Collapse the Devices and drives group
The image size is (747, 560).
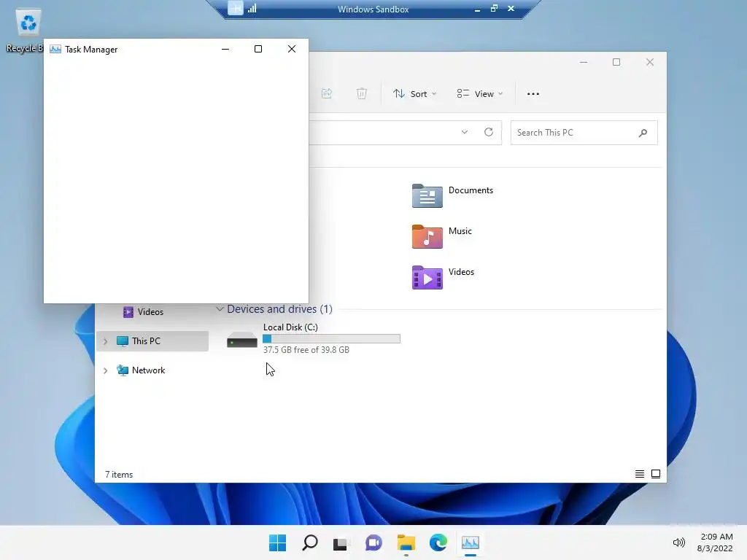pyautogui.click(x=220, y=309)
